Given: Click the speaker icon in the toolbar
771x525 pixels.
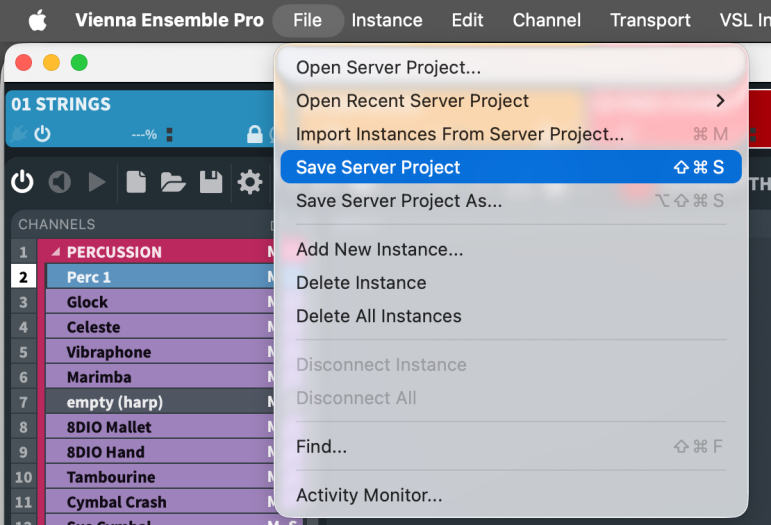Looking at the screenshot, I should coord(60,182).
